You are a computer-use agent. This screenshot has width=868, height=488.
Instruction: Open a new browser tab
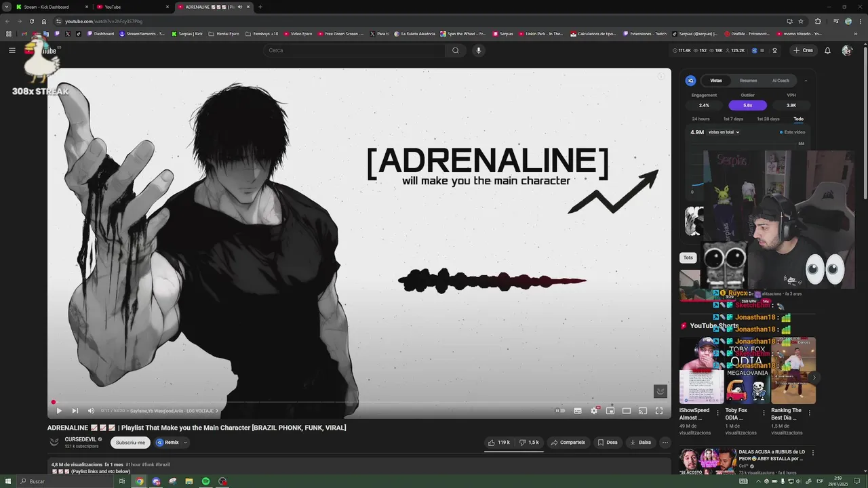(x=260, y=7)
